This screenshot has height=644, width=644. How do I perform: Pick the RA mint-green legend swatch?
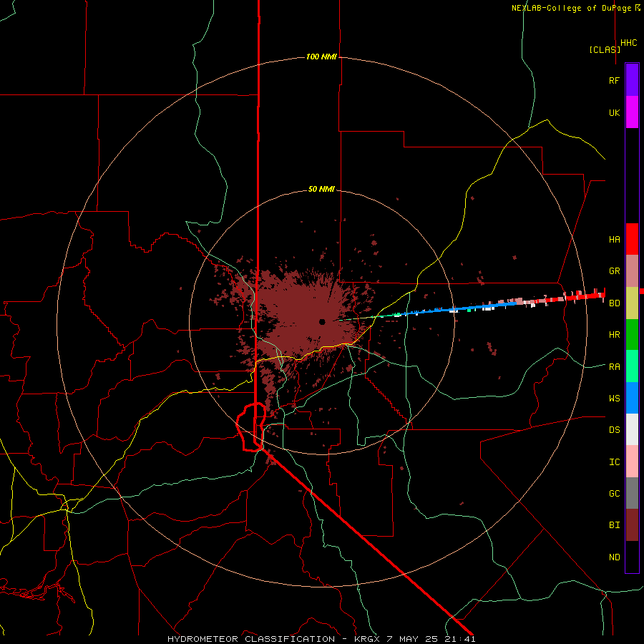click(x=632, y=366)
